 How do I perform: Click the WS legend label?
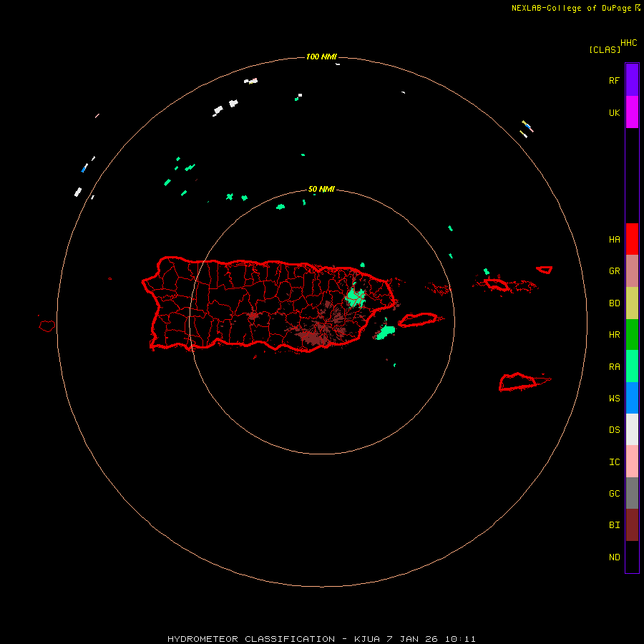coord(614,398)
